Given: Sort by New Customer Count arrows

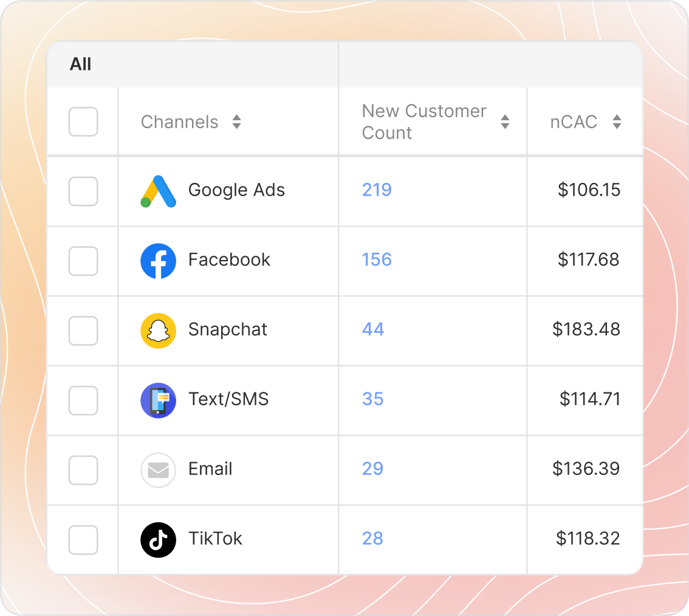Looking at the screenshot, I should point(504,122).
